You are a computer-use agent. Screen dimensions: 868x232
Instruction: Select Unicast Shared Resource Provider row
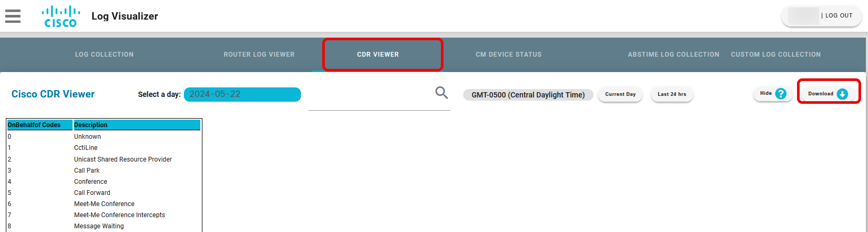[104, 159]
